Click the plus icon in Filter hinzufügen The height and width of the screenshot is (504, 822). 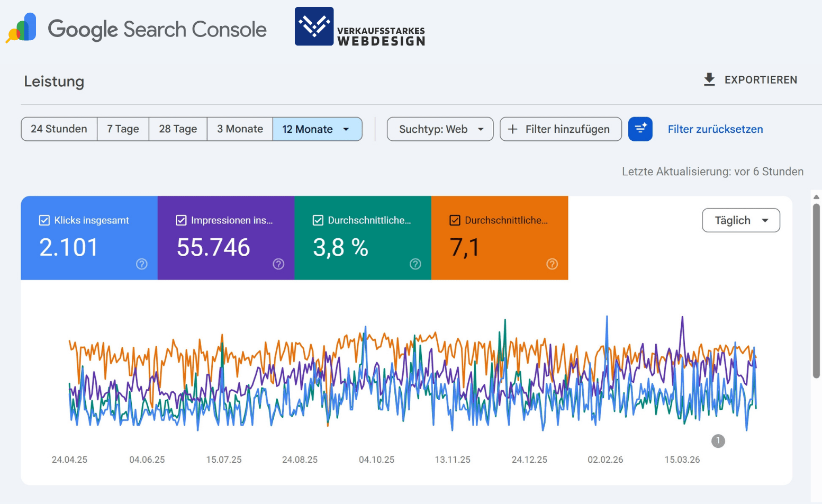point(512,129)
